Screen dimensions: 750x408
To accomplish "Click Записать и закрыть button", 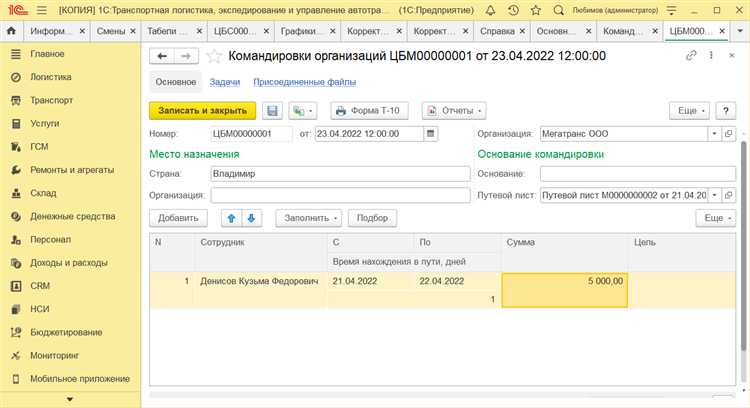I will tap(202, 110).
